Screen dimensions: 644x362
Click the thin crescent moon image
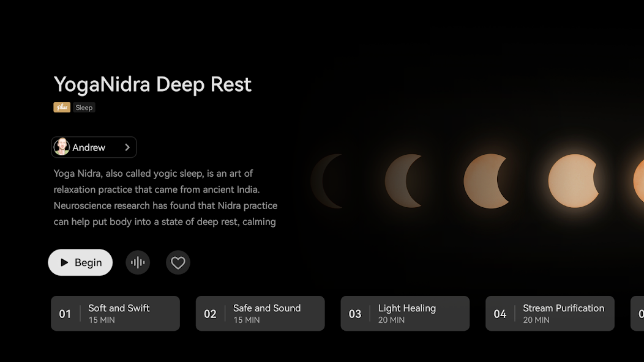328,181
